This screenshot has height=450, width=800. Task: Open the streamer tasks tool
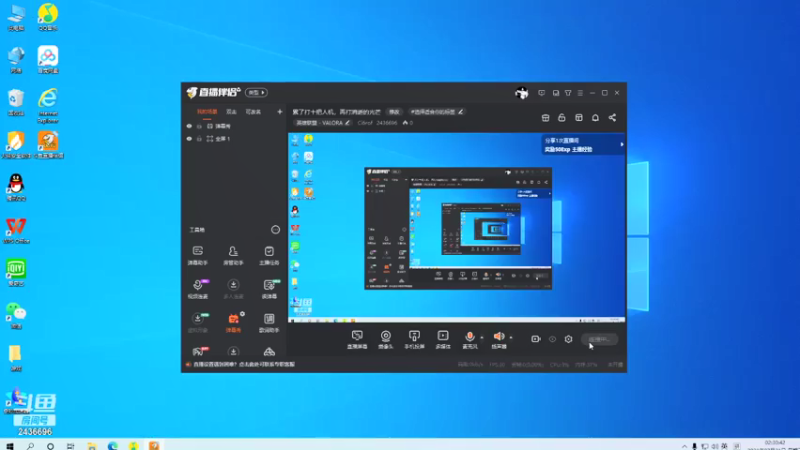pos(269,255)
